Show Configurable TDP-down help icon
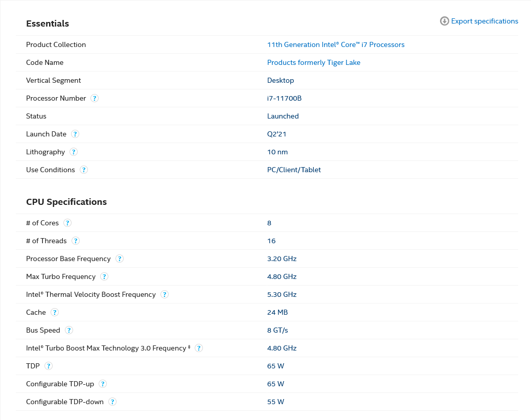Image resolution: width=531 pixels, height=420 pixels. click(x=112, y=402)
